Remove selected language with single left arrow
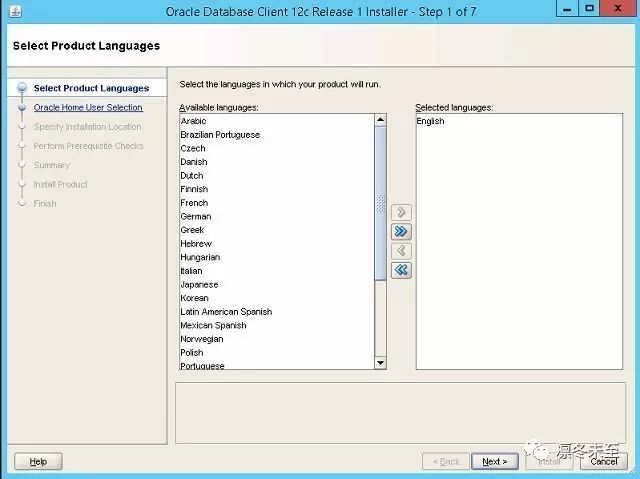640x479 pixels. click(401, 251)
